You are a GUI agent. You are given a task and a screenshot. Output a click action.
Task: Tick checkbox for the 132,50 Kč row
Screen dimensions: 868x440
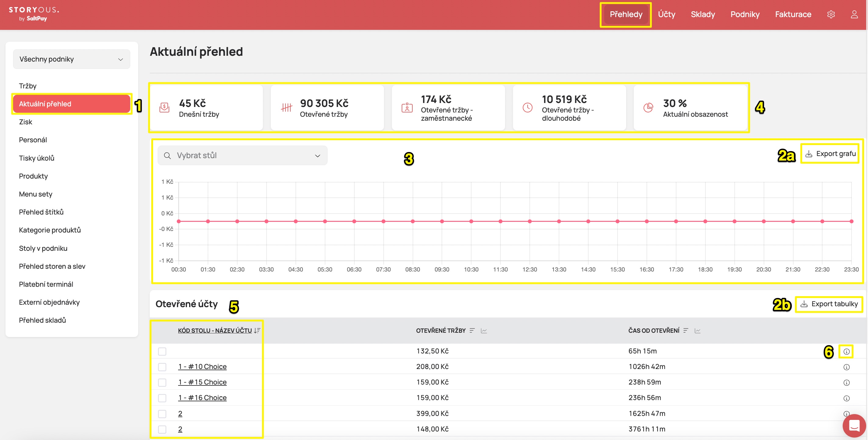tap(162, 351)
